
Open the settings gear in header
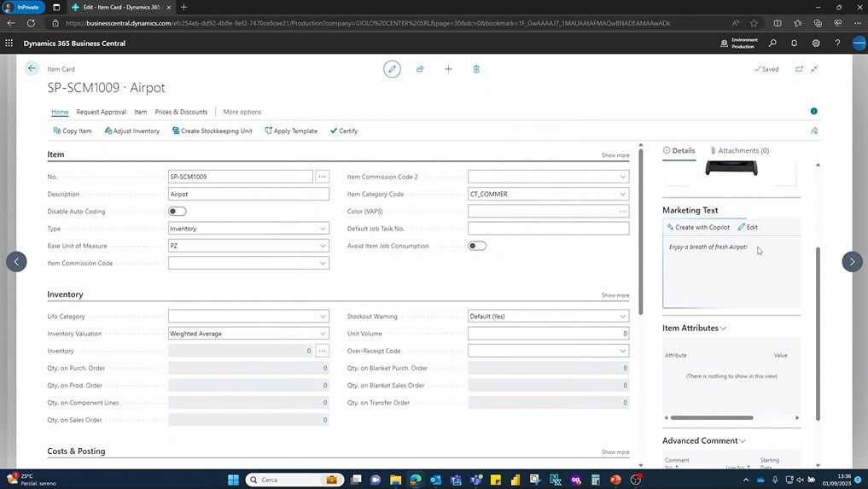coord(816,43)
